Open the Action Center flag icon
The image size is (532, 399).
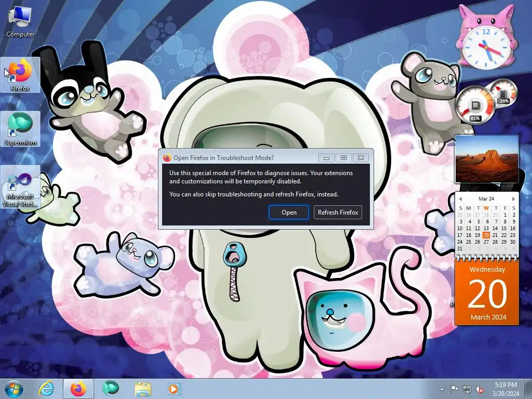click(454, 389)
